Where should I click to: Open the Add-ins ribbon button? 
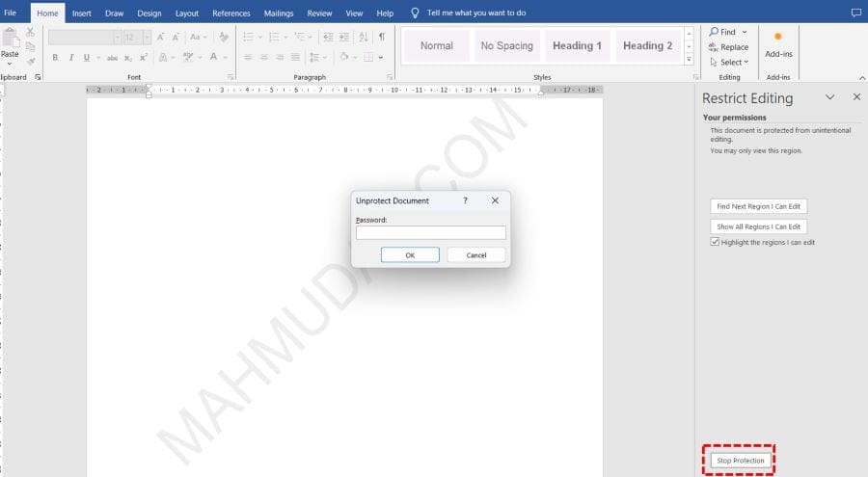coord(778,44)
